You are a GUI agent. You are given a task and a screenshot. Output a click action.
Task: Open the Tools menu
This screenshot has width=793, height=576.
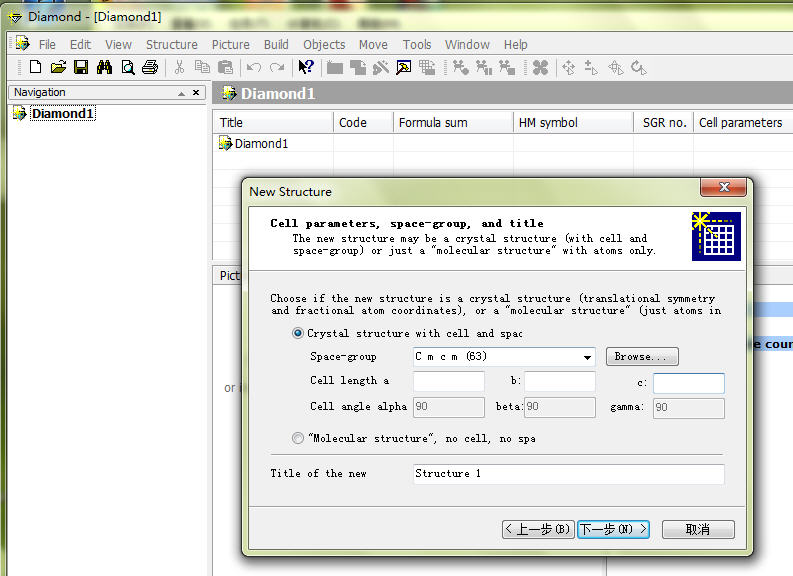pos(417,45)
